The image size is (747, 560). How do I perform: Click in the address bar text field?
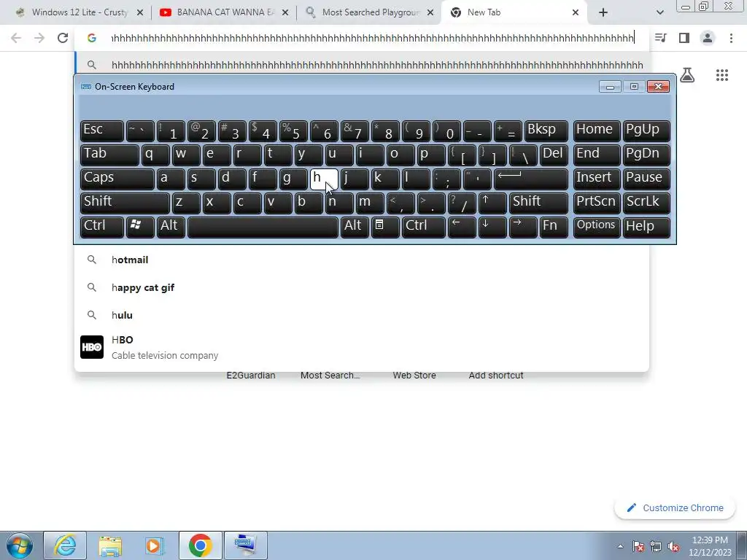[x=373, y=38]
